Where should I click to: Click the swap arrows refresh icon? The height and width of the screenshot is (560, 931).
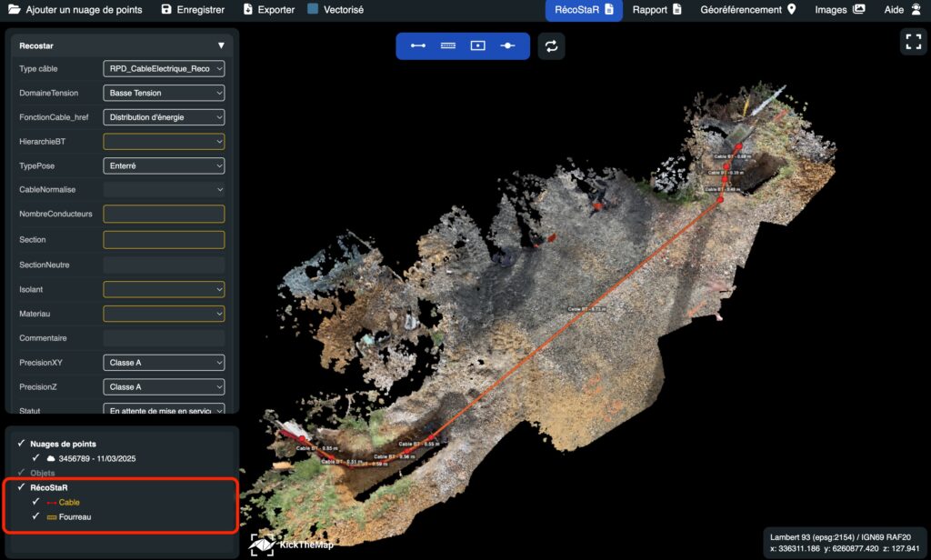click(x=552, y=45)
